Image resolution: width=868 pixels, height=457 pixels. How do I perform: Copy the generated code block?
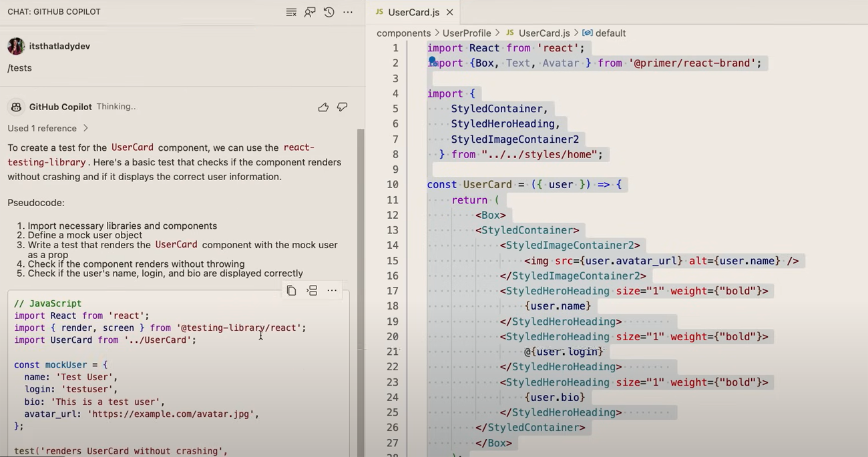(291, 290)
